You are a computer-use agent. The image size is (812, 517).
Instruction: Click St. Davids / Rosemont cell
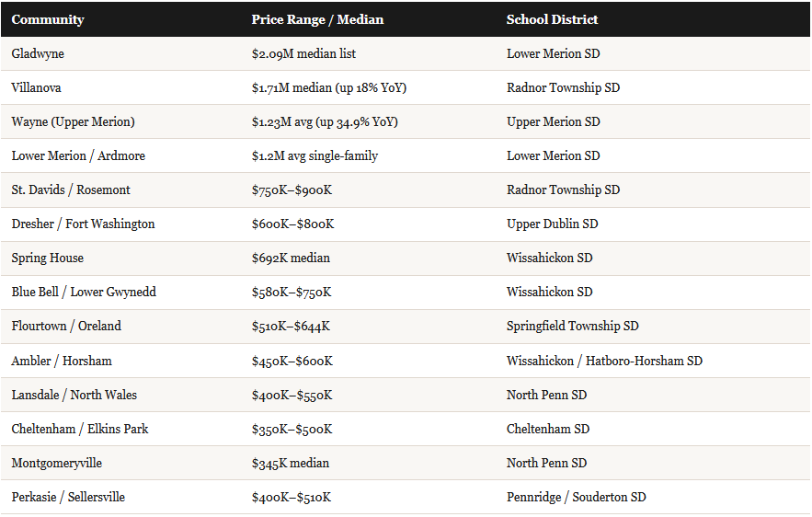71,190
